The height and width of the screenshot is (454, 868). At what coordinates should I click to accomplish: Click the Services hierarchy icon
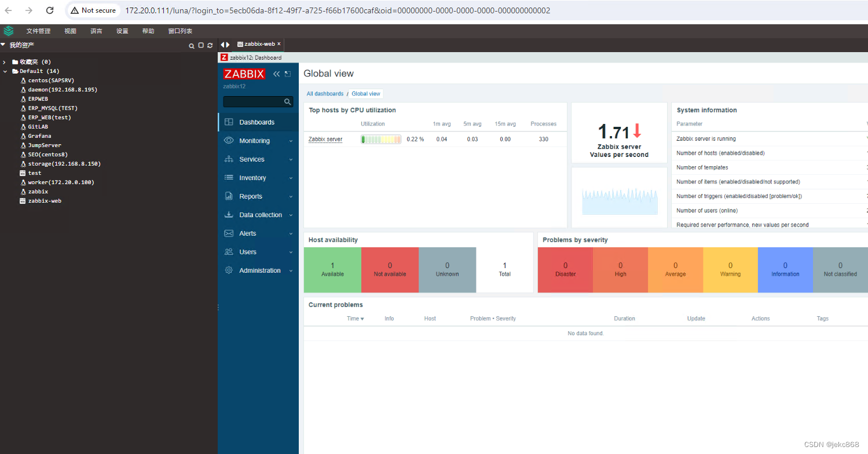pos(229,159)
